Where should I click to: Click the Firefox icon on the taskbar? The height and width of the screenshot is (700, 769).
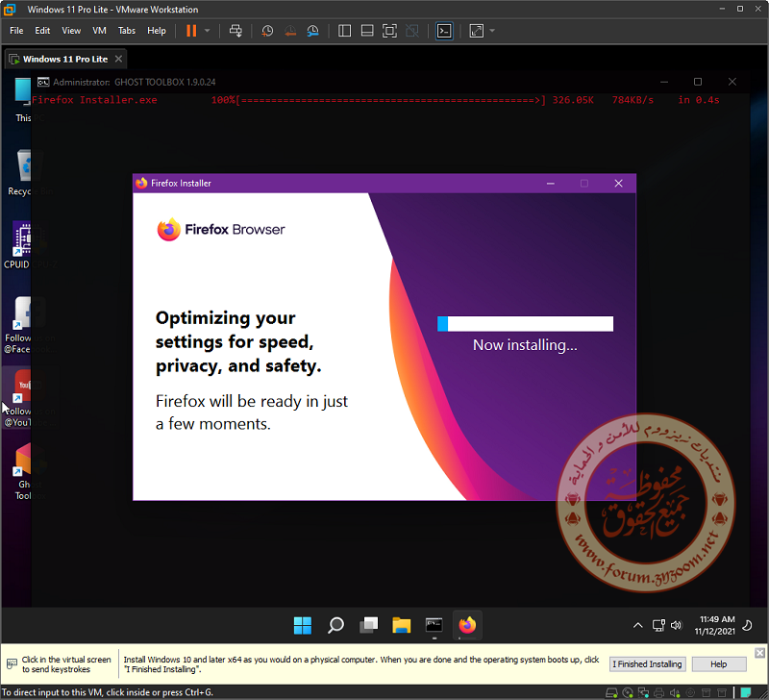pyautogui.click(x=467, y=625)
